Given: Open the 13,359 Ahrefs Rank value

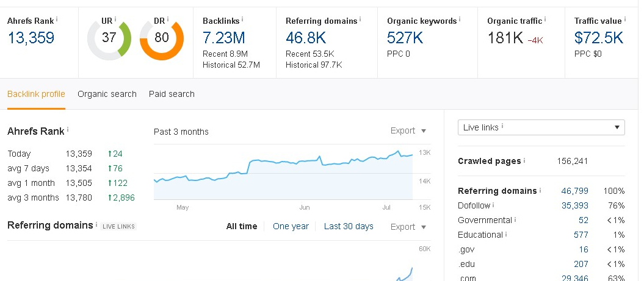Looking at the screenshot, I should point(31,38).
